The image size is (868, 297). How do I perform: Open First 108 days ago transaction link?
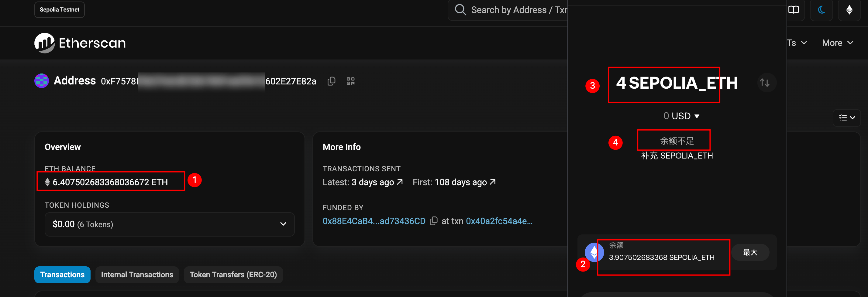pyautogui.click(x=465, y=182)
